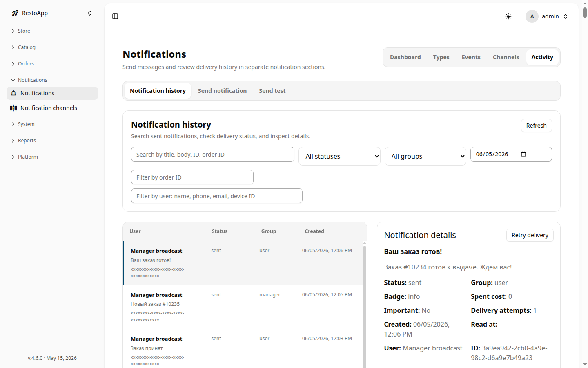Focus the Filter by user field
This screenshot has width=588, height=368.
coord(217,196)
